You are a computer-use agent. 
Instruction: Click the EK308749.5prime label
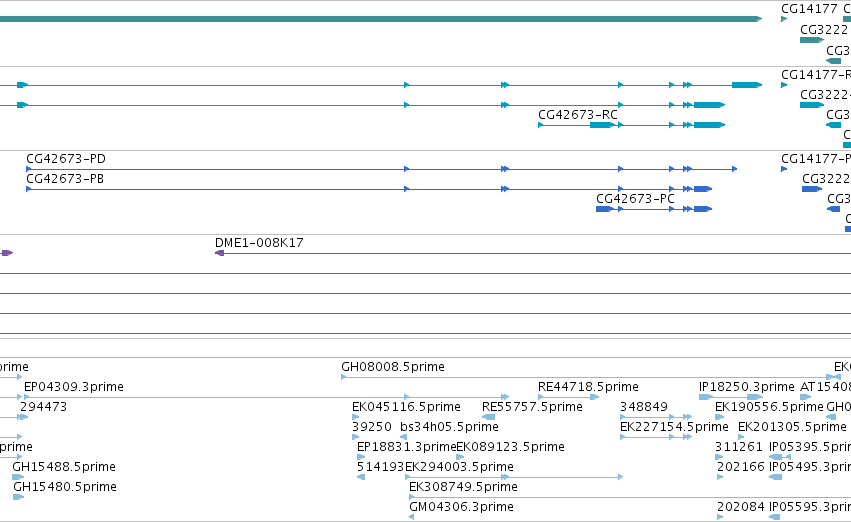(463, 487)
